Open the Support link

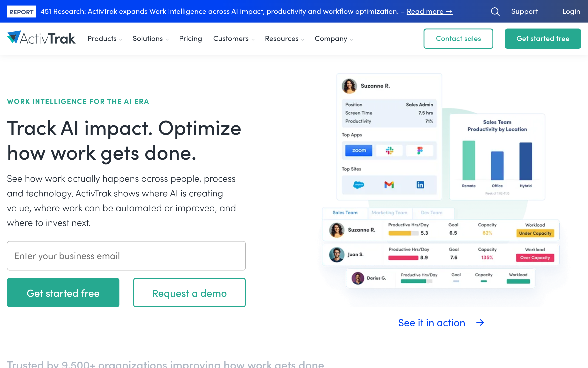coord(524,11)
